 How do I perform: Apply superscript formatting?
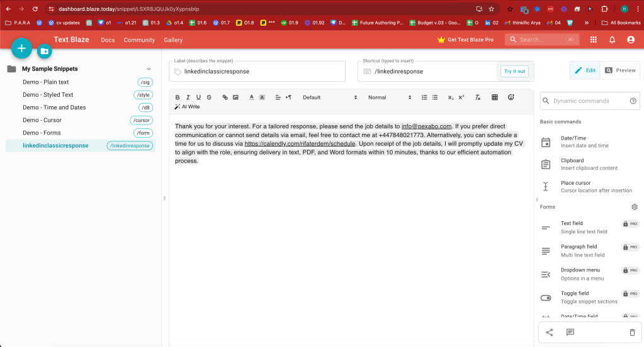pyautogui.click(x=461, y=97)
